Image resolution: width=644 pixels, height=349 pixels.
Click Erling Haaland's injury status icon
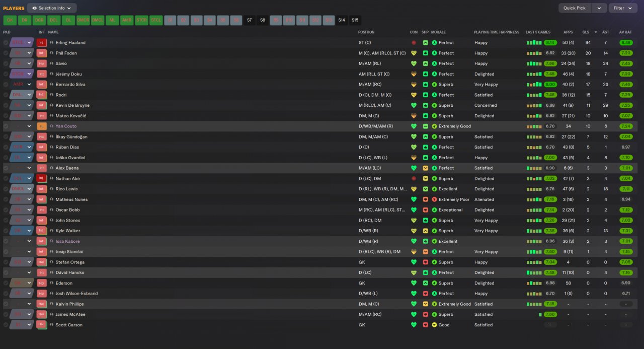[42, 43]
